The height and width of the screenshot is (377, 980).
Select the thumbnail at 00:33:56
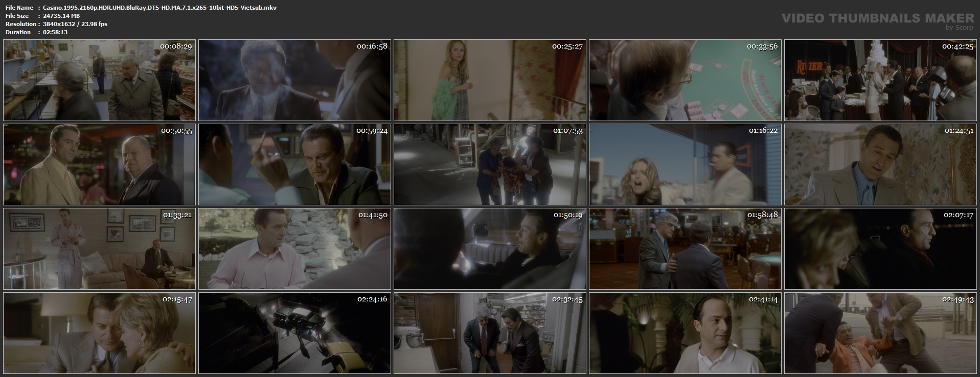click(686, 80)
